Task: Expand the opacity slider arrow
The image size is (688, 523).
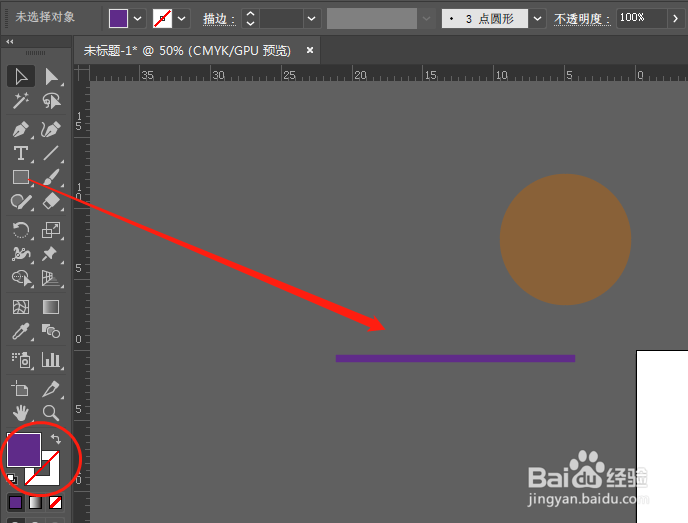Action: (675, 19)
